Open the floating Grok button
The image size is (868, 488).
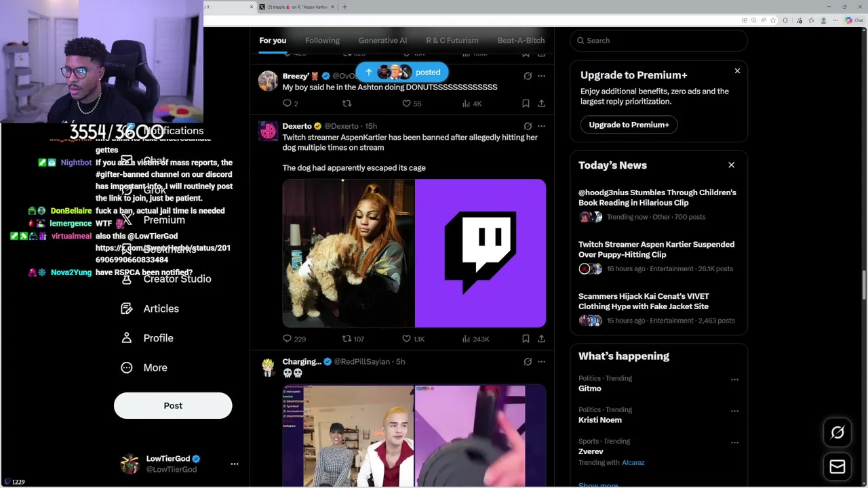[837, 432]
